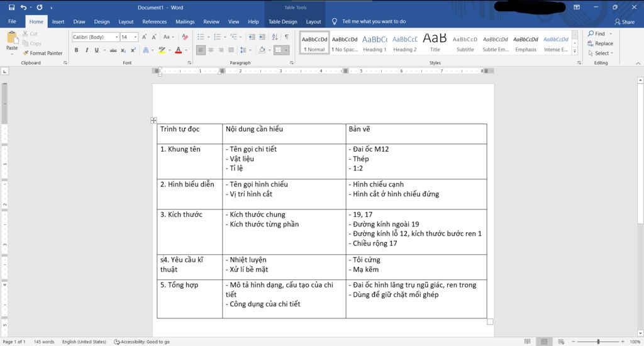Open the Table Design tab

point(282,21)
